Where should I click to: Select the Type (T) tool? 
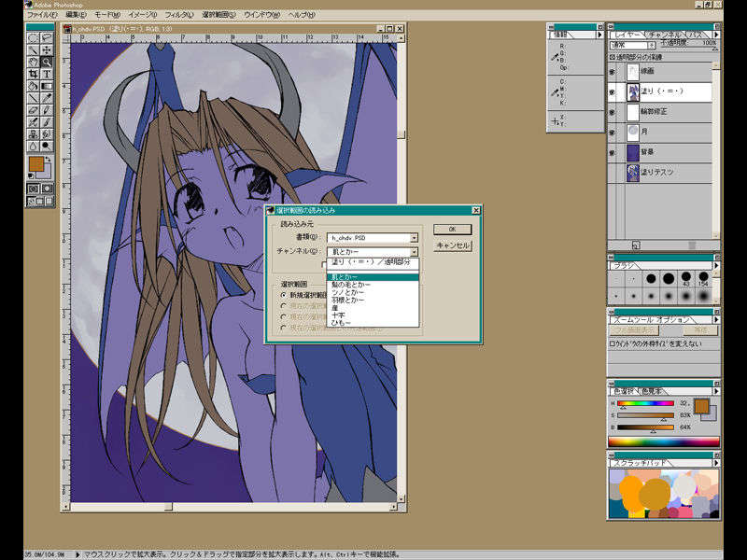point(47,74)
